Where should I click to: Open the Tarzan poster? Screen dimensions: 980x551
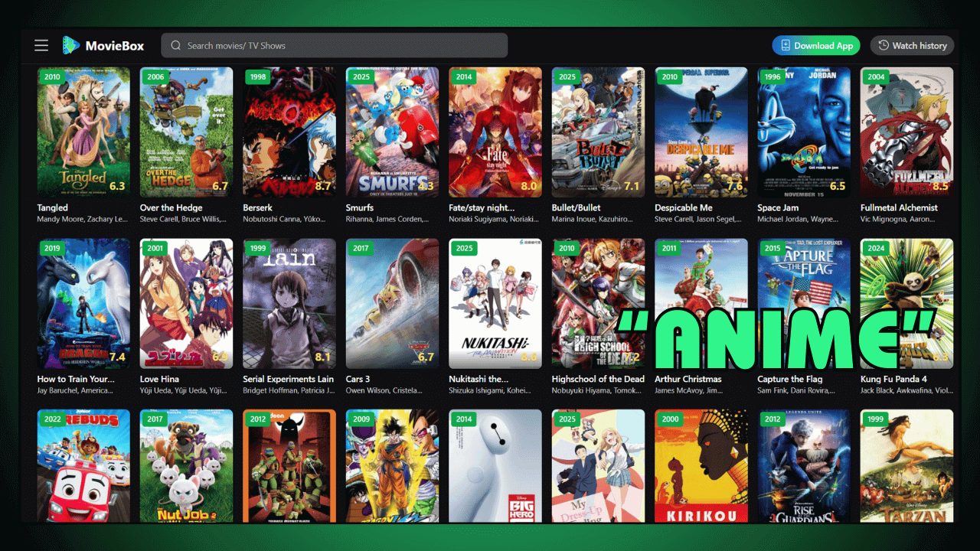(906, 466)
